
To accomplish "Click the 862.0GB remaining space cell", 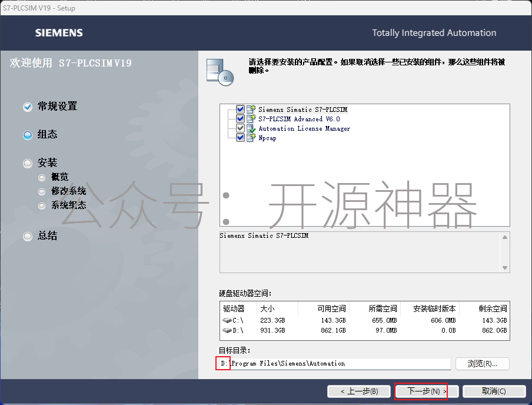I will [494, 330].
